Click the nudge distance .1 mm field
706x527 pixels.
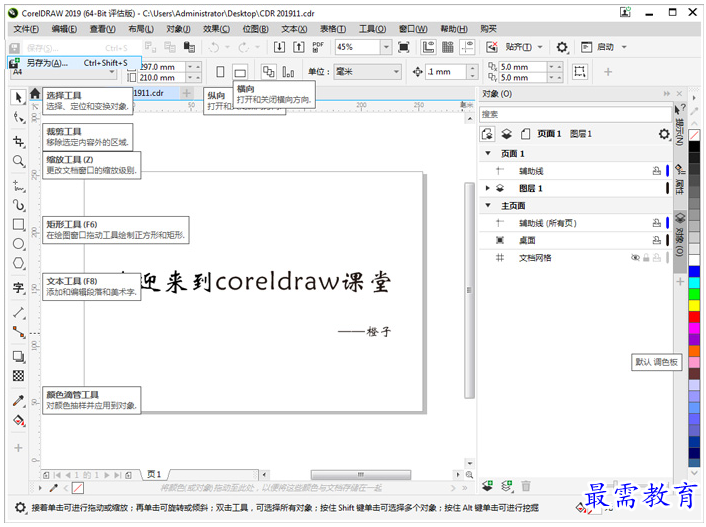click(x=447, y=72)
